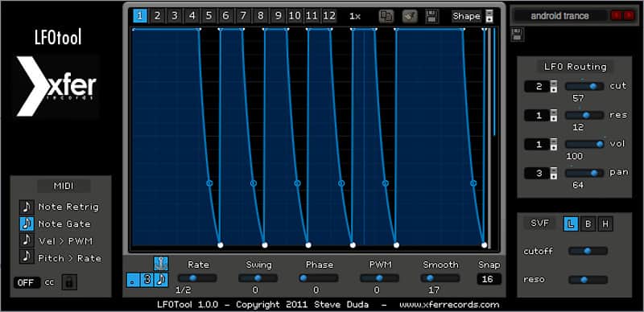Click the Rate slider
Viewport: 644px width, 312px height.
coord(197,278)
